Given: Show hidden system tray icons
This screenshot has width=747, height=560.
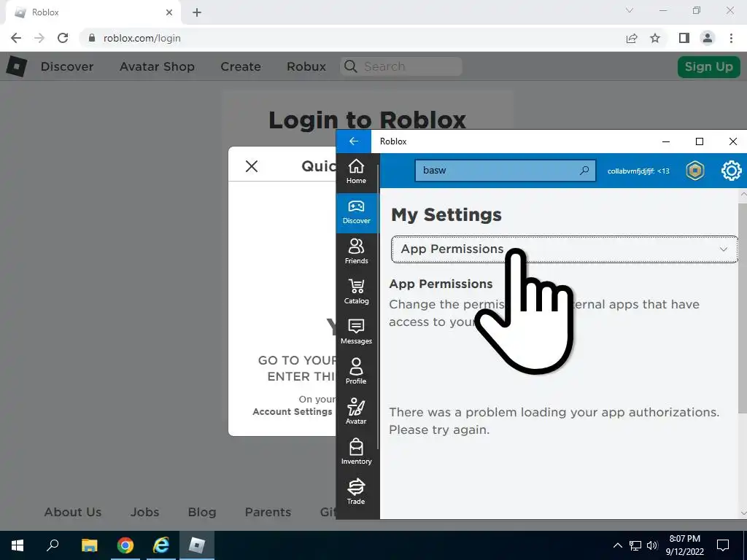Looking at the screenshot, I should pyautogui.click(x=617, y=545).
